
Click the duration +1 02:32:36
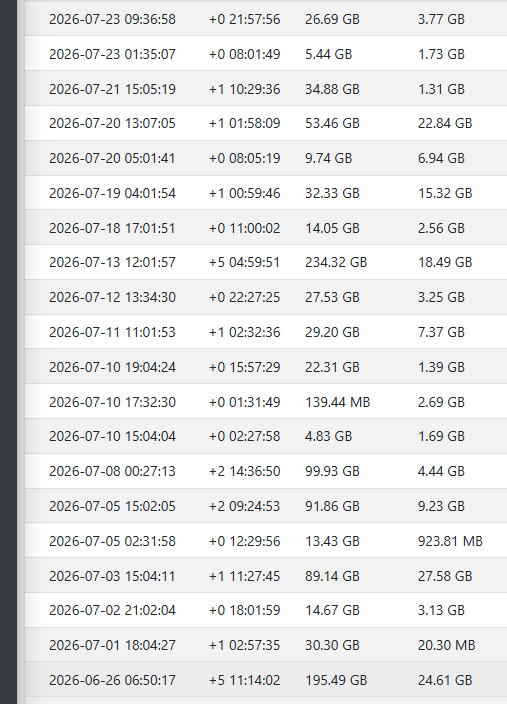(x=244, y=332)
